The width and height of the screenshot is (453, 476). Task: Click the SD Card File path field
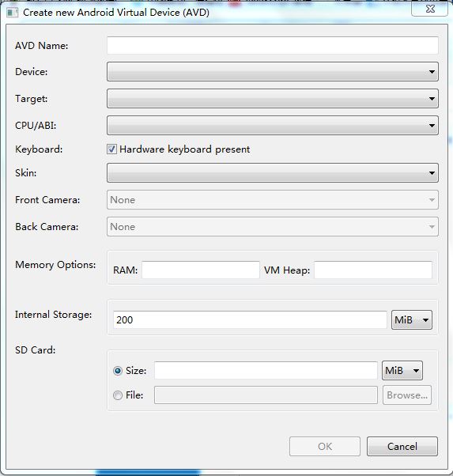[266, 395]
